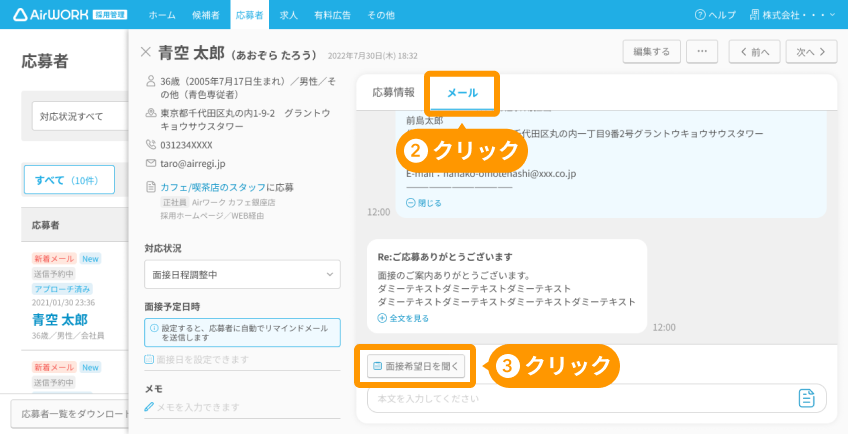Click the 面接希望日を聞く button
This screenshot has width=848, height=434.
(x=415, y=366)
